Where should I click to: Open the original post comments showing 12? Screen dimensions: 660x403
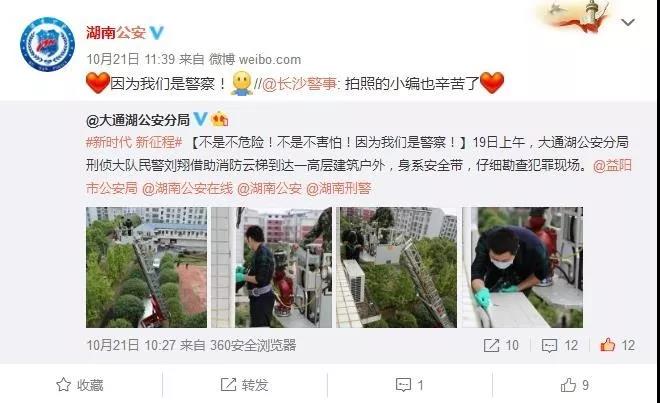coord(560,345)
